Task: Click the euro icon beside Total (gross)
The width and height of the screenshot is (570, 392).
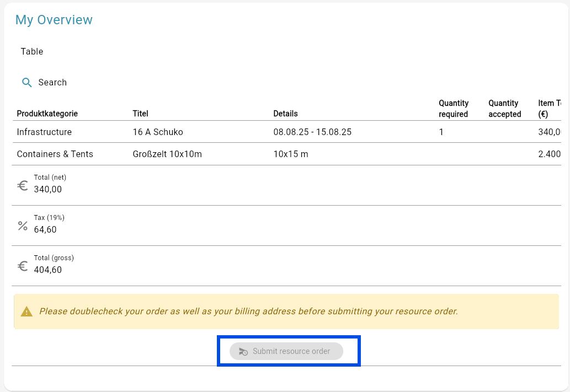Action: coord(23,266)
